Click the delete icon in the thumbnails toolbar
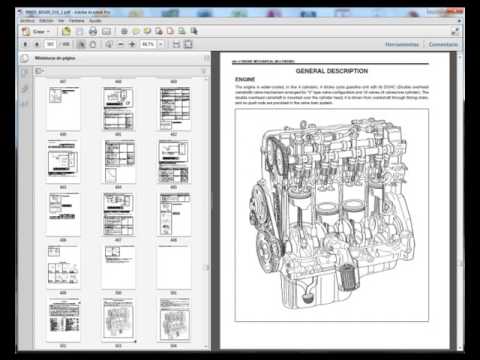480x360 pixels. click(x=204, y=71)
